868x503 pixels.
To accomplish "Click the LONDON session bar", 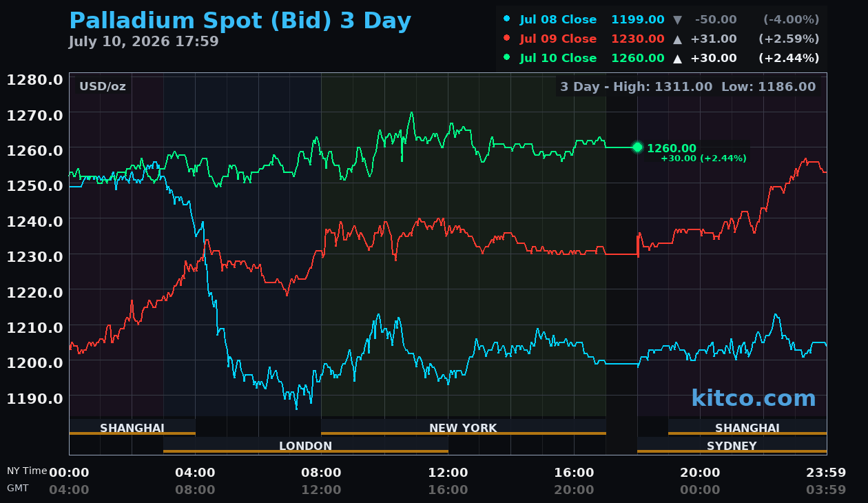I will [x=306, y=445].
